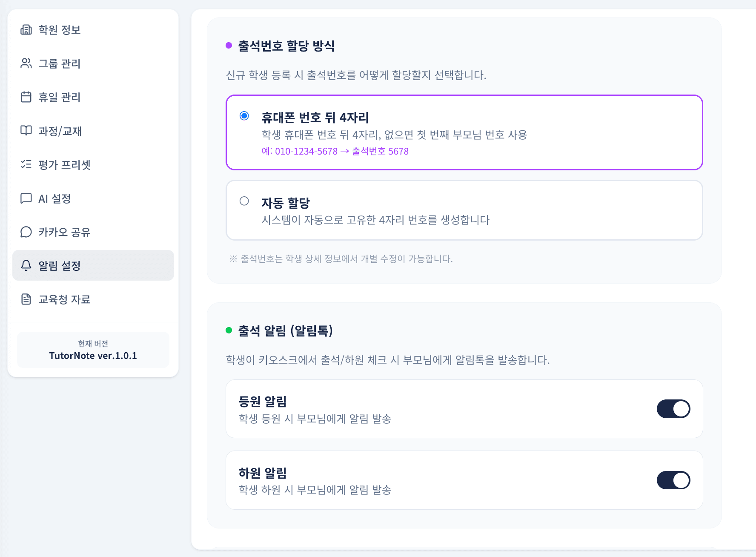Click the 010-1234-5678 example text

[x=305, y=151]
